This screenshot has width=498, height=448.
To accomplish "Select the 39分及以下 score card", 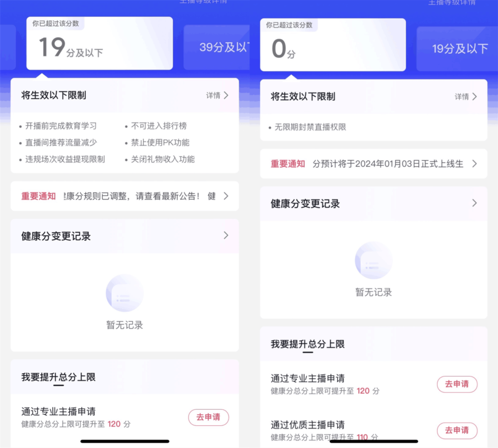I will tap(216, 48).
